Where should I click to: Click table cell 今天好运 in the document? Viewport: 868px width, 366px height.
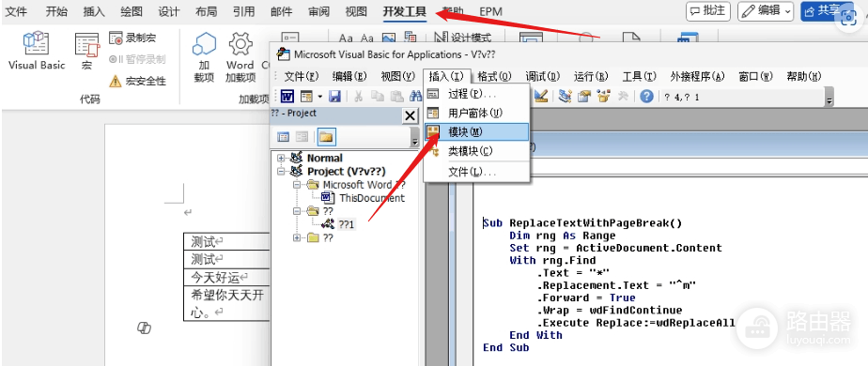pos(226,277)
